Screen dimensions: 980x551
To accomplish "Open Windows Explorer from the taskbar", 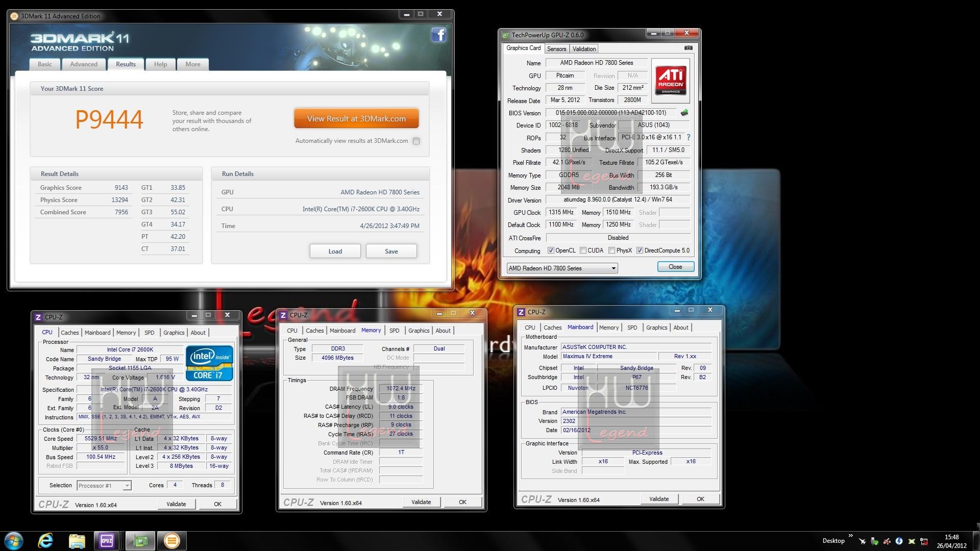I will point(77,540).
